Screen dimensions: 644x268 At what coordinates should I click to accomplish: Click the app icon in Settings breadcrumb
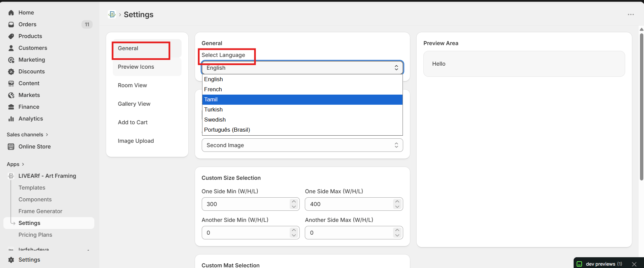pos(112,14)
